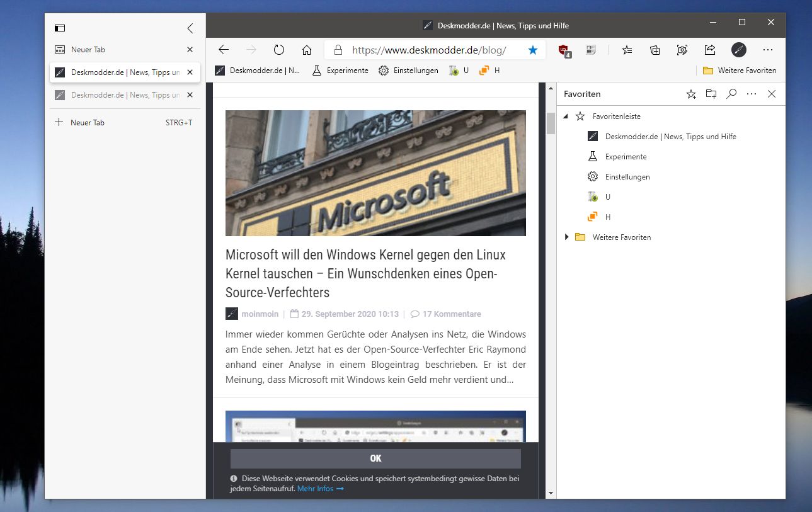Collapse the vertical tabs pane
Screen dimensions: 812x512
(x=190, y=28)
